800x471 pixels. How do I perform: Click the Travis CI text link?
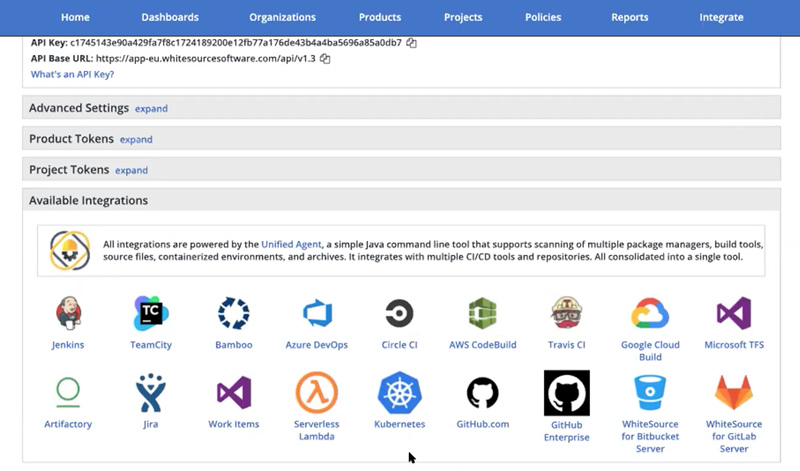click(x=566, y=345)
